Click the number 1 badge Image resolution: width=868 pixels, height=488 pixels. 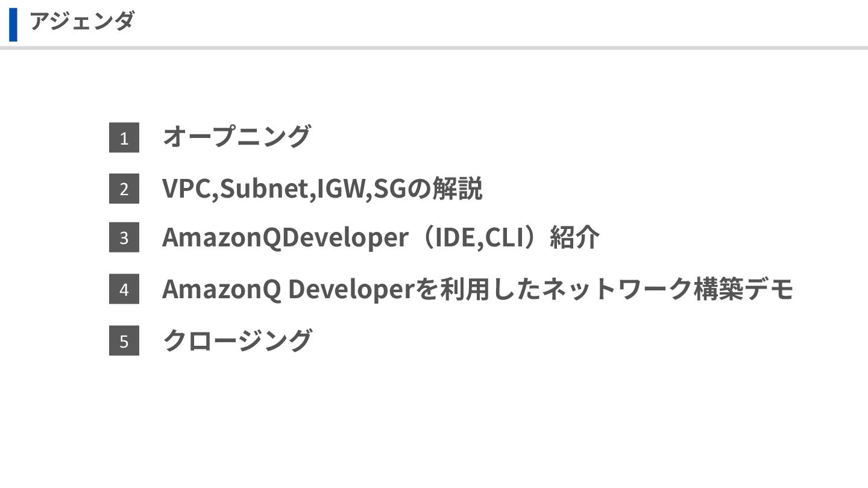[124, 138]
